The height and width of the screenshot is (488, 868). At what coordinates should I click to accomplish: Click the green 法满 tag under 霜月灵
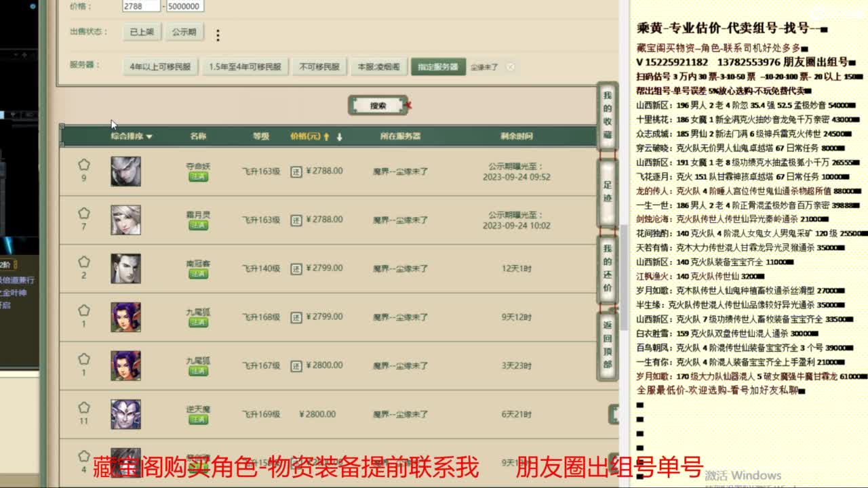[198, 226]
